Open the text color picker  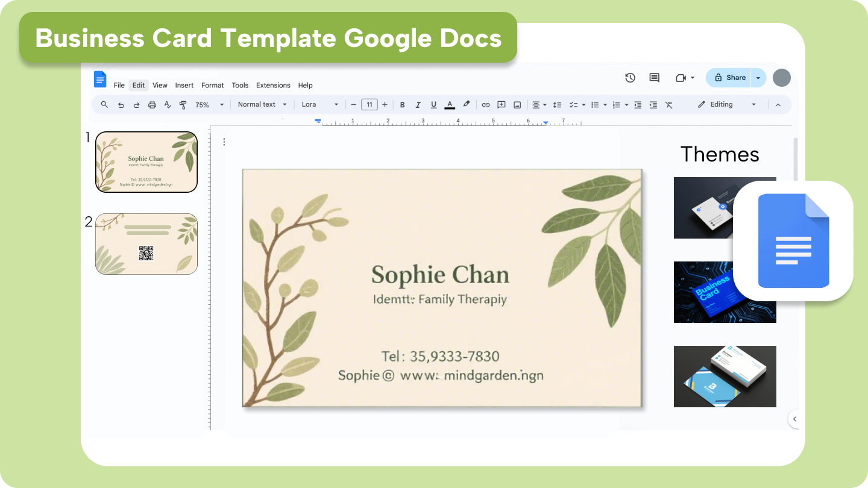click(x=450, y=104)
